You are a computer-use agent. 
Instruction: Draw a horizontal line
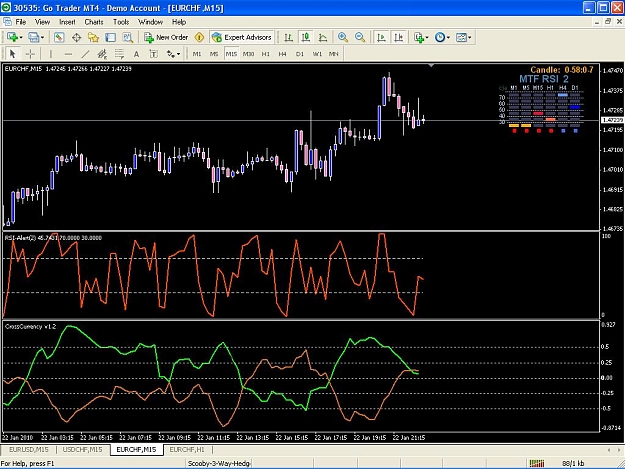68,54
